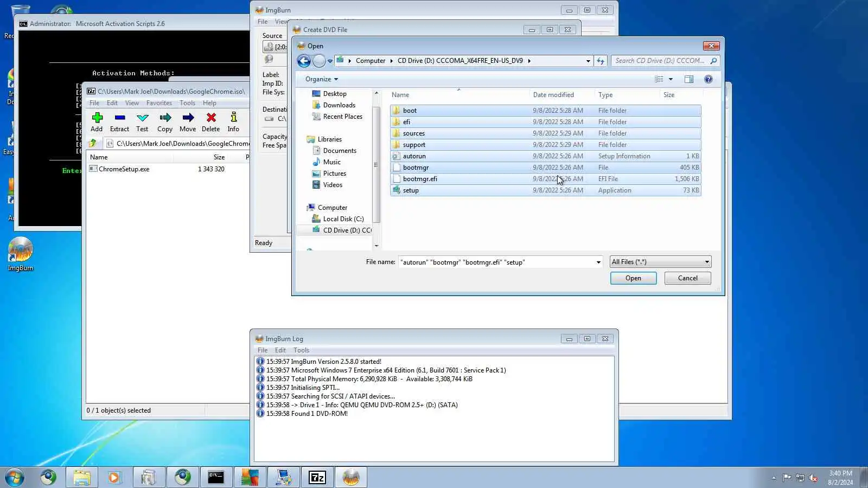Go up one folder in 7-Zip
868x488 pixels.
tap(93, 143)
